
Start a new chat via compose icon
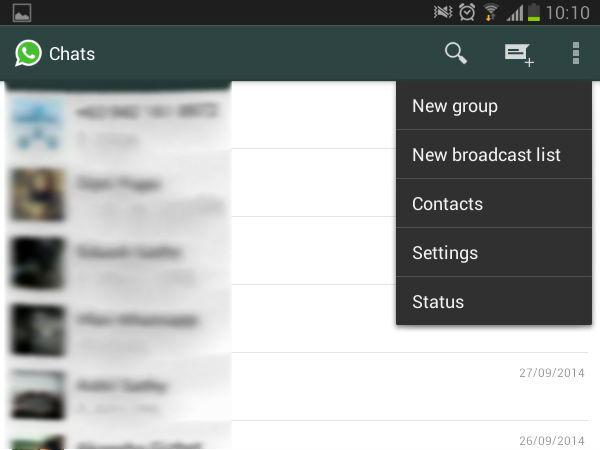click(518, 54)
